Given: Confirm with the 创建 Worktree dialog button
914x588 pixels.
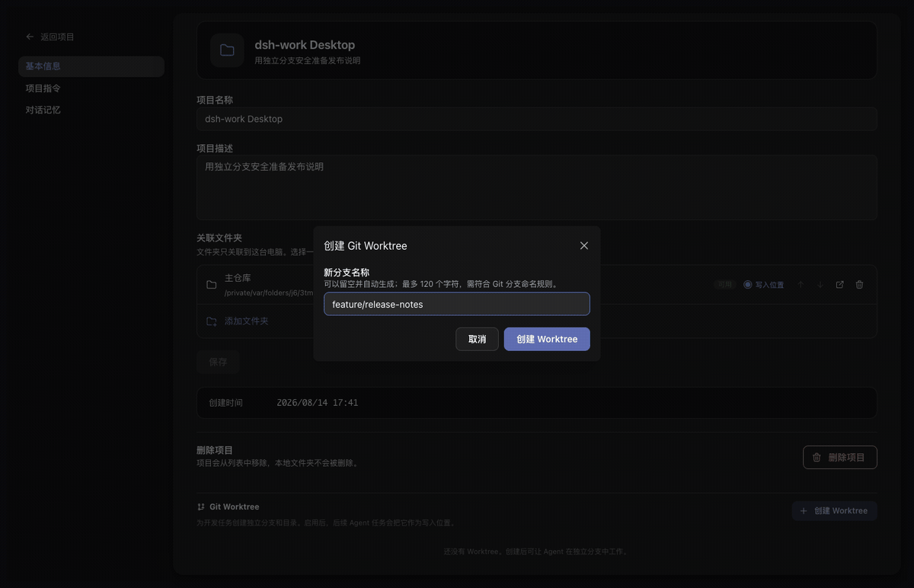Looking at the screenshot, I should click(547, 339).
